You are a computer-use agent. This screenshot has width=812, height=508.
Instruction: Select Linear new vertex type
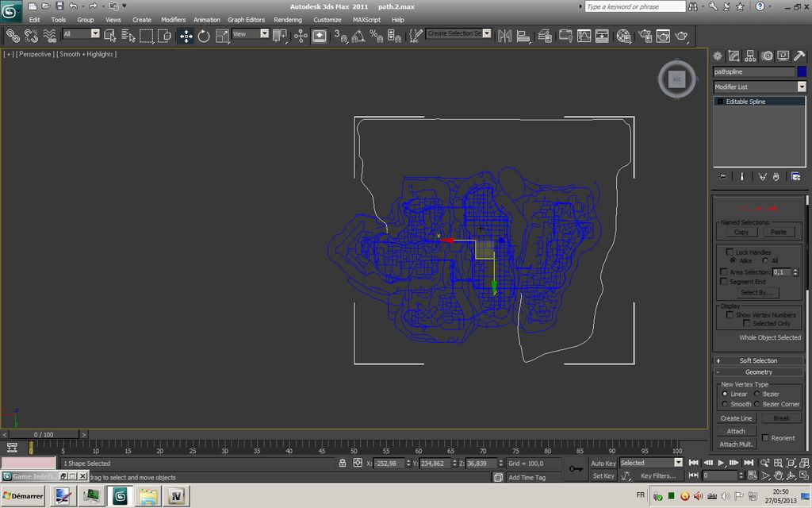[x=725, y=394]
